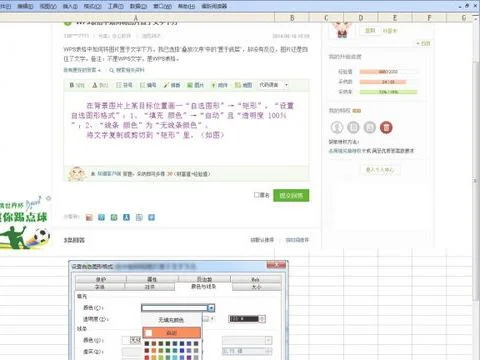Share using the first red share icon
Screen dimensions: 480x360
(89, 218)
